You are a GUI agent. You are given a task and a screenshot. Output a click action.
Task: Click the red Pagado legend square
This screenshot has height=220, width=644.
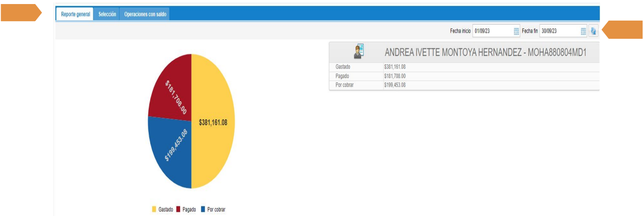click(179, 209)
